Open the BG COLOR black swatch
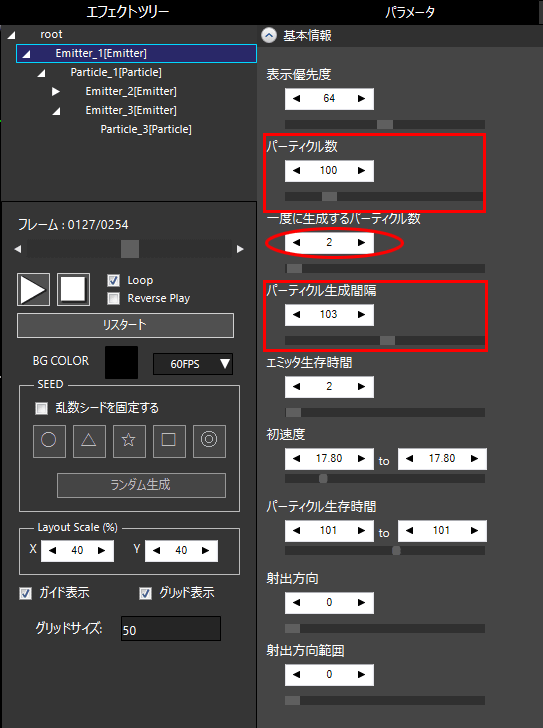Viewport: 543px width, 728px height. click(122, 362)
